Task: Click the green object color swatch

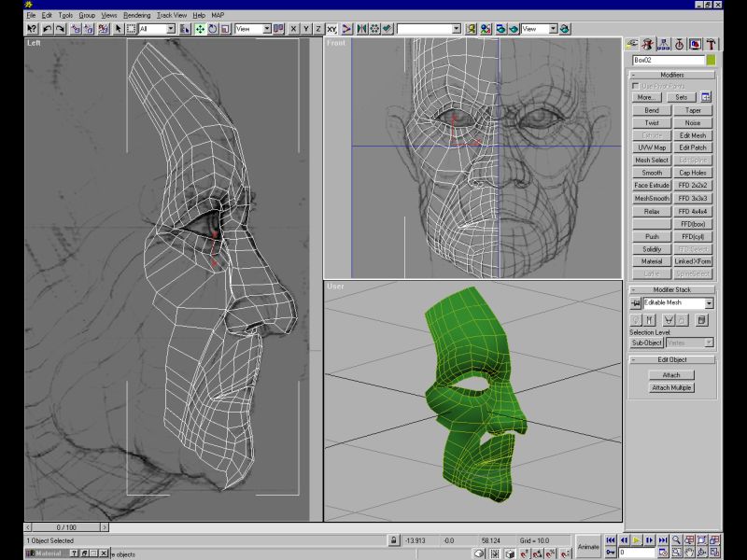Action: click(710, 60)
